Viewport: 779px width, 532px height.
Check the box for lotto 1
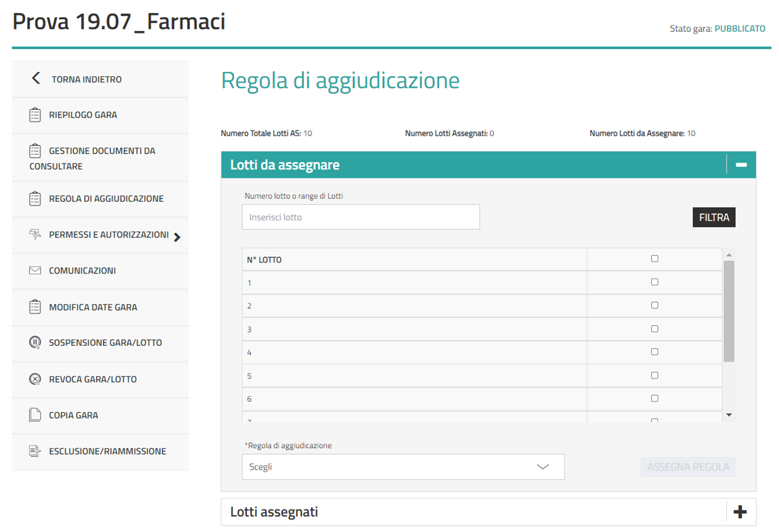tap(654, 282)
